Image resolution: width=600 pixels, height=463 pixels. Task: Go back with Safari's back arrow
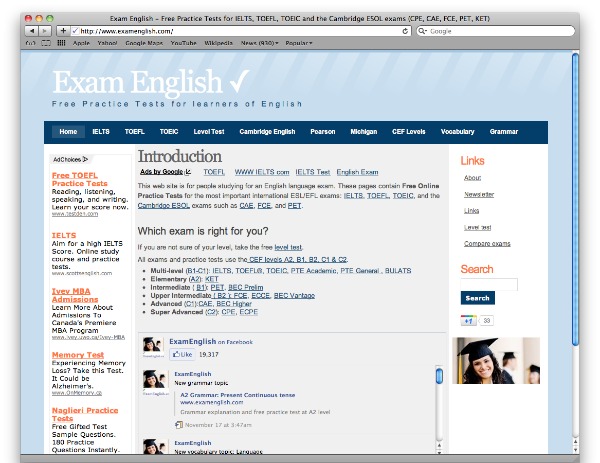coord(32,31)
